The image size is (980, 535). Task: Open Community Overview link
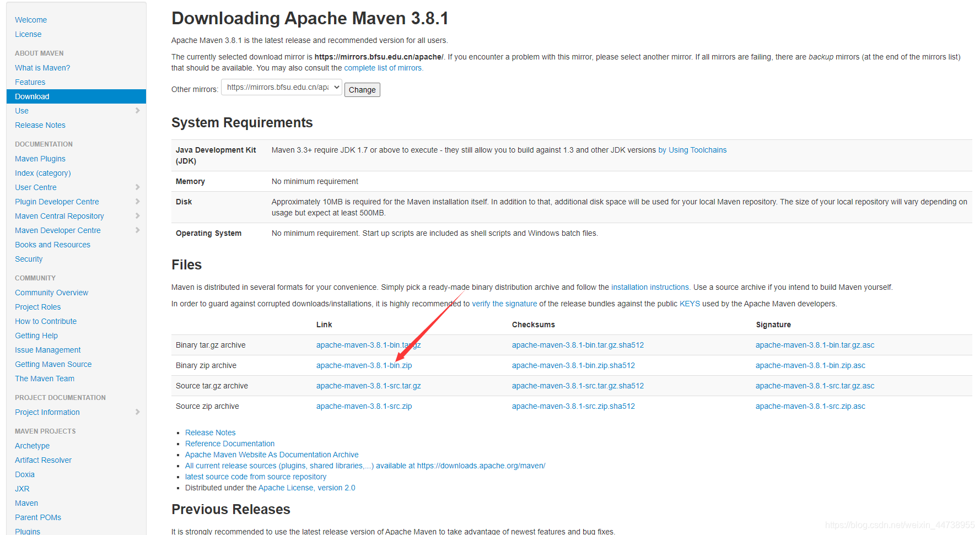[52, 293]
